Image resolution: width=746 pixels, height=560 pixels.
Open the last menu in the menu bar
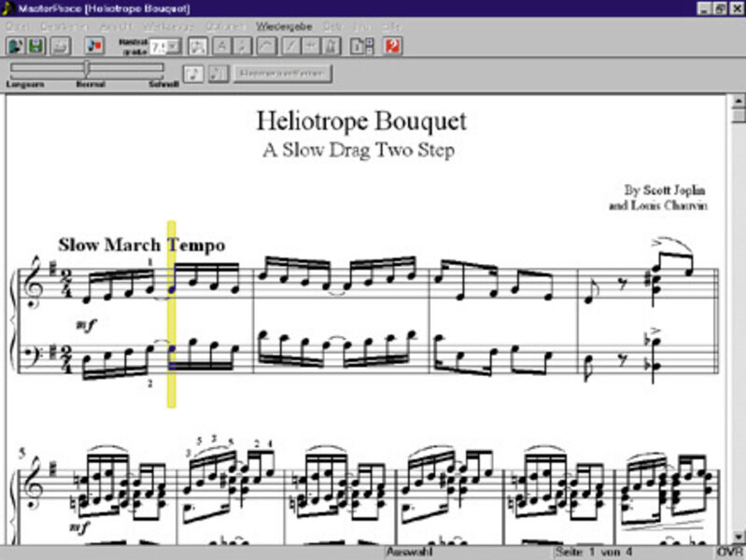pos(392,27)
